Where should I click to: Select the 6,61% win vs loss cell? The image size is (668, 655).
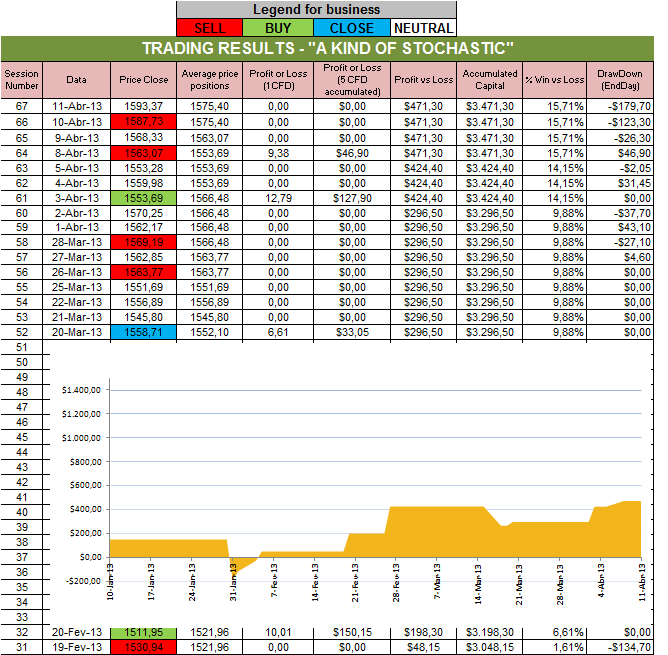555,632
